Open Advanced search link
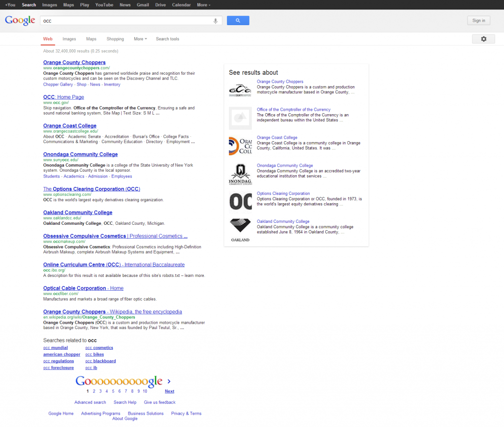Screen dimensions: 504x427 pyautogui.click(x=90, y=402)
